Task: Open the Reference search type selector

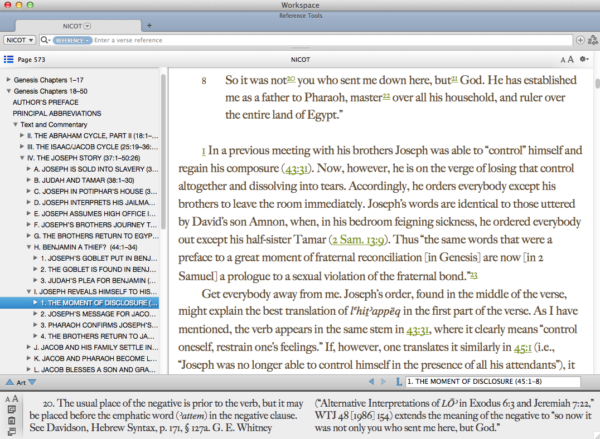Action: point(70,40)
